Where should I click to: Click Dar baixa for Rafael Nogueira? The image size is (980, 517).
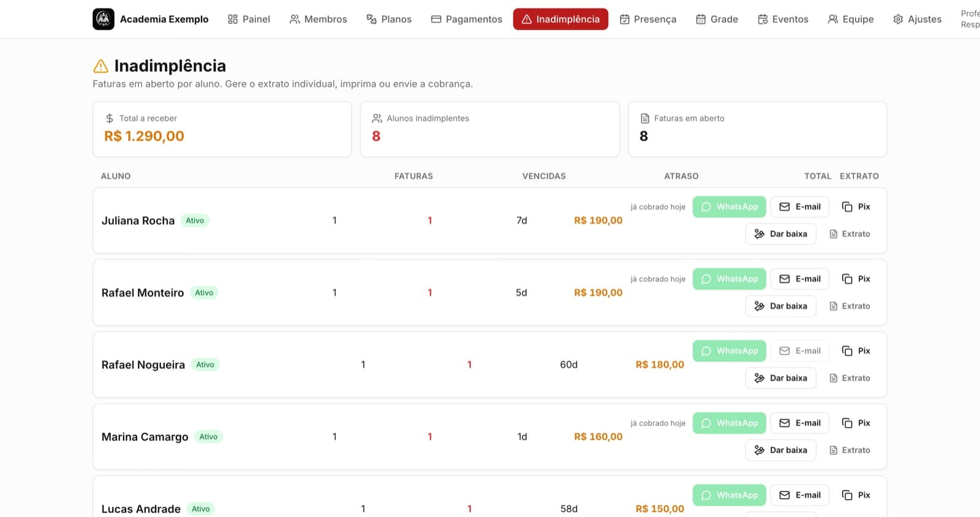(x=781, y=378)
